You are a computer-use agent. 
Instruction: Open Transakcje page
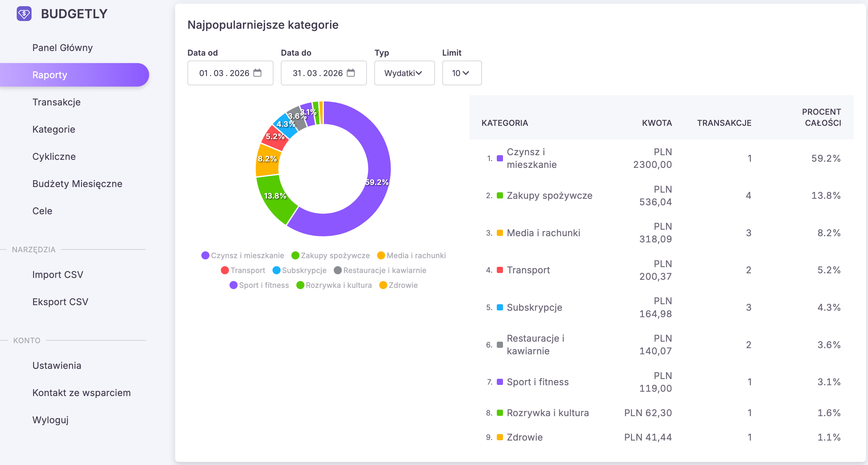pyautogui.click(x=56, y=102)
